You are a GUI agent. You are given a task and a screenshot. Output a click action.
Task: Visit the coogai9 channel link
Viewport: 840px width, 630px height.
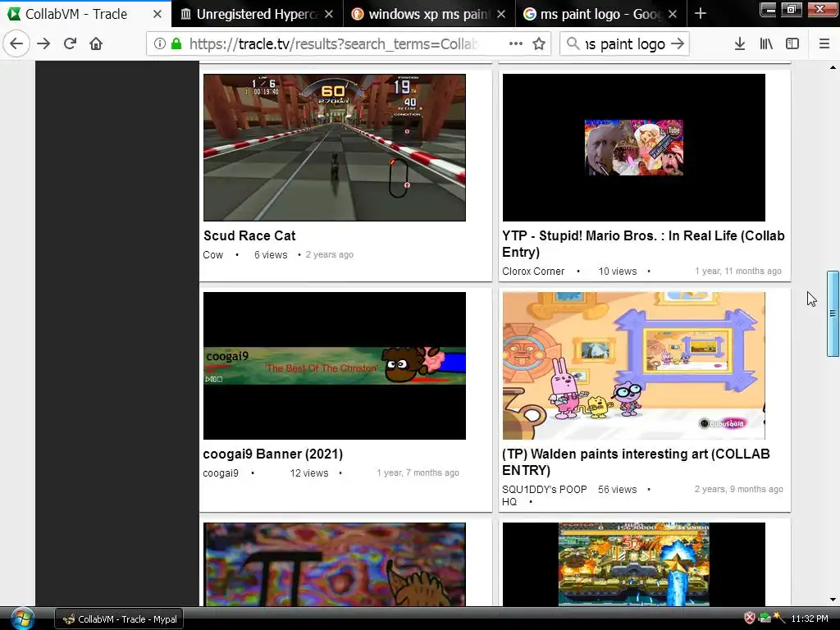(221, 473)
